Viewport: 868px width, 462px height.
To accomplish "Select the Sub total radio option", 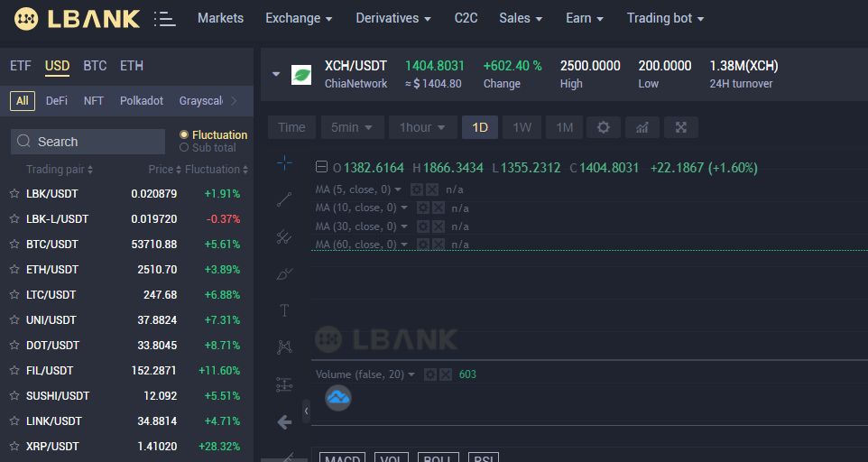I will (x=184, y=148).
